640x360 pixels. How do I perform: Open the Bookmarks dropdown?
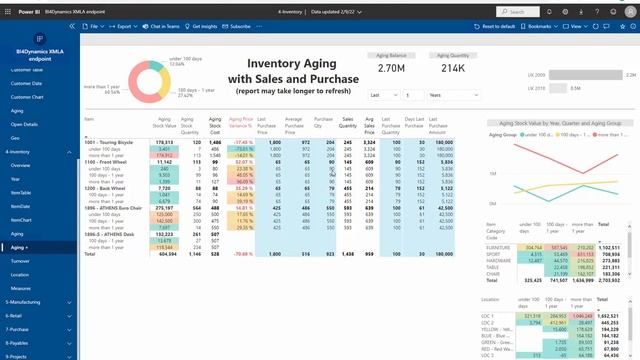[x=539, y=26]
